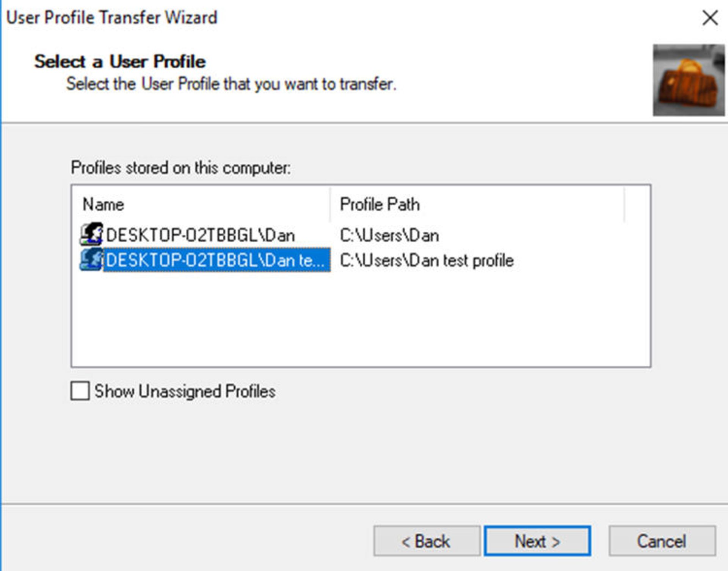728x571 pixels.
Task: Click the Select a User Profile heading
Action: [120, 61]
